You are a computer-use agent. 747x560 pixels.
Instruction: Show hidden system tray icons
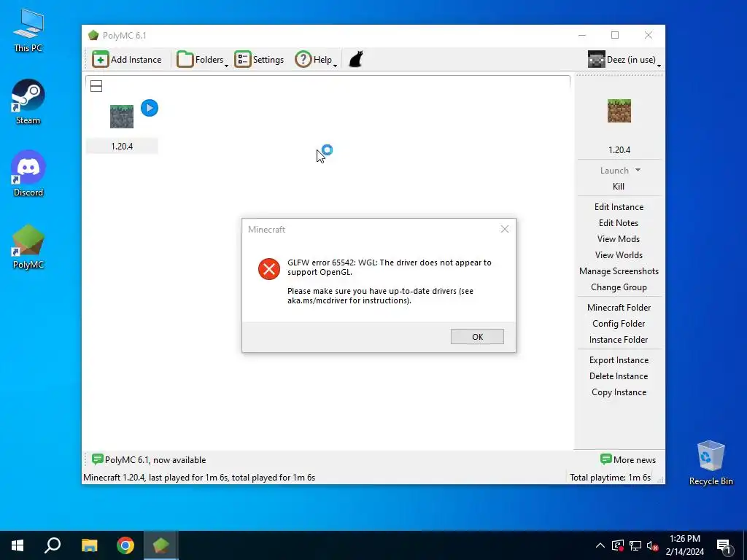(600, 545)
